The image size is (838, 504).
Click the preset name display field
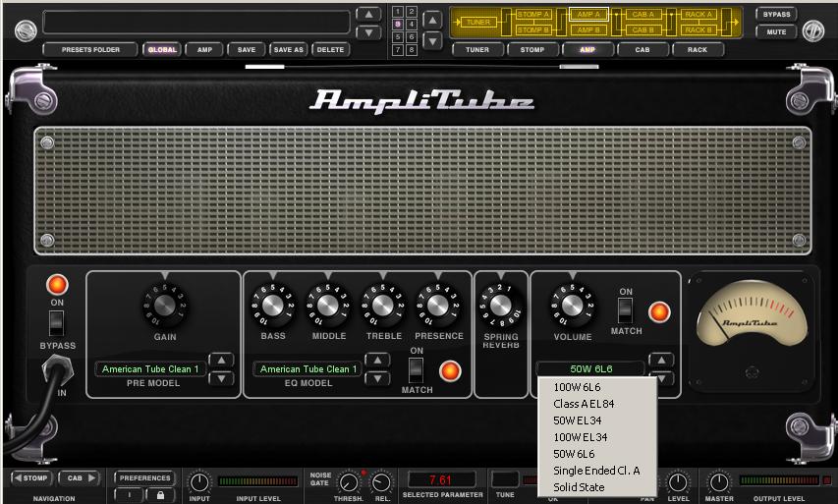pyautogui.click(x=196, y=22)
